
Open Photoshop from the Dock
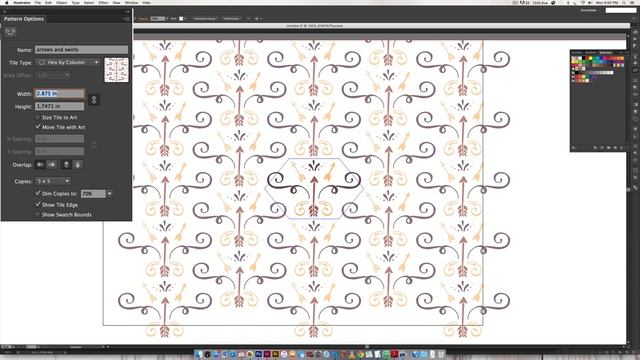pos(258,354)
